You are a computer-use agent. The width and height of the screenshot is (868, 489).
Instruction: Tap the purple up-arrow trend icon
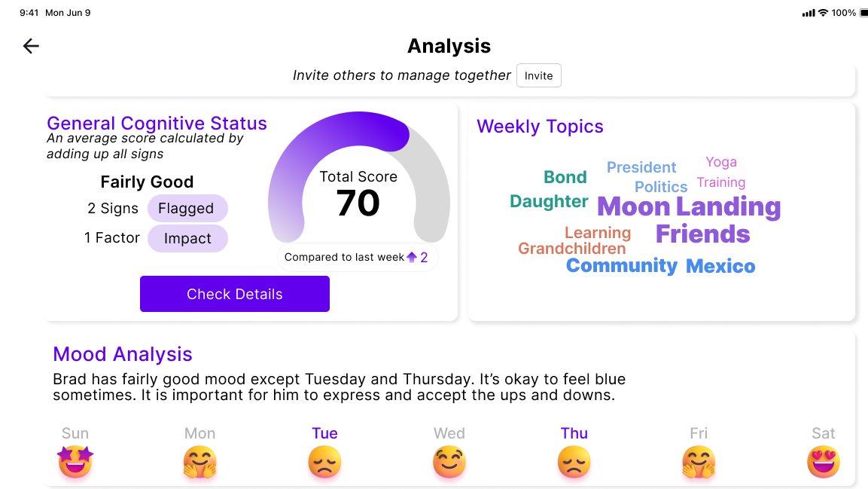(x=412, y=258)
